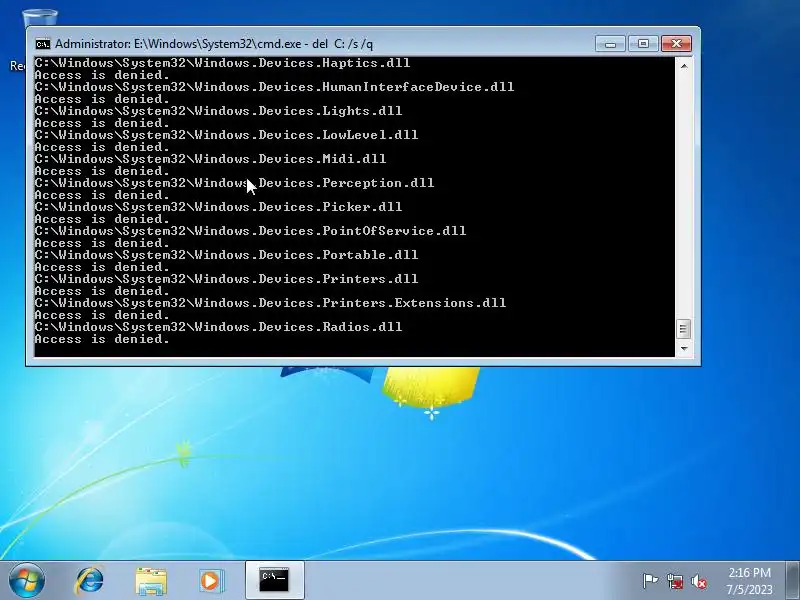Open Windows Media Player from taskbar
Screen dimensions: 800x600
[211, 581]
